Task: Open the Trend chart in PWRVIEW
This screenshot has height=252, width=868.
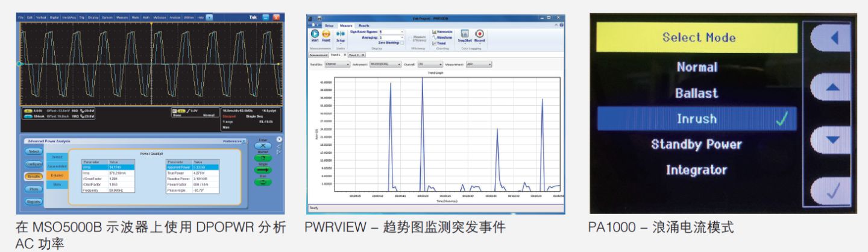Action: pyautogui.click(x=439, y=43)
